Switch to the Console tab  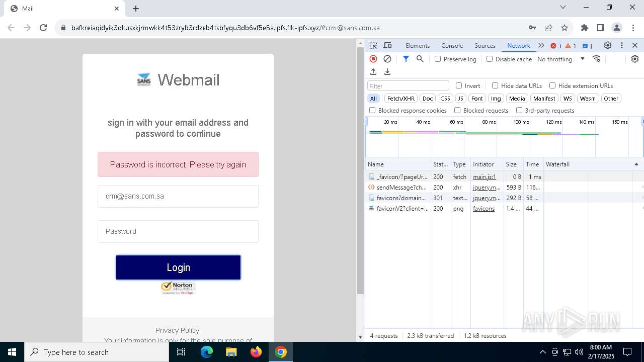tap(452, 45)
